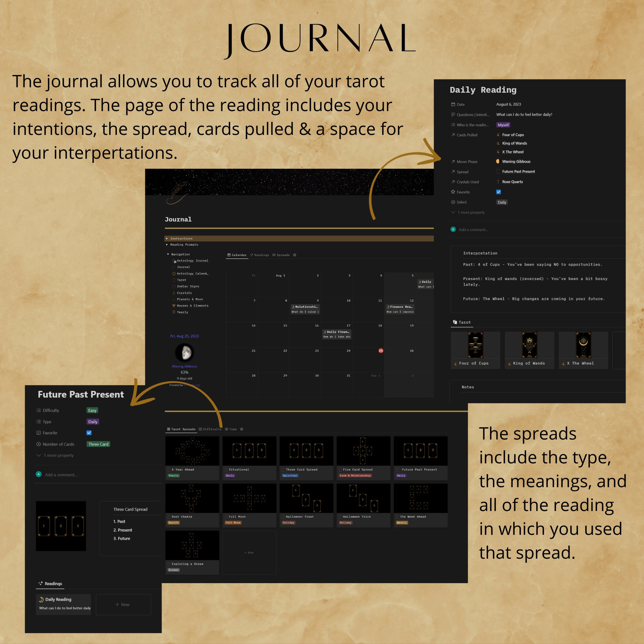
Task: Switch to the Spreads tab
Action: pos(283,255)
